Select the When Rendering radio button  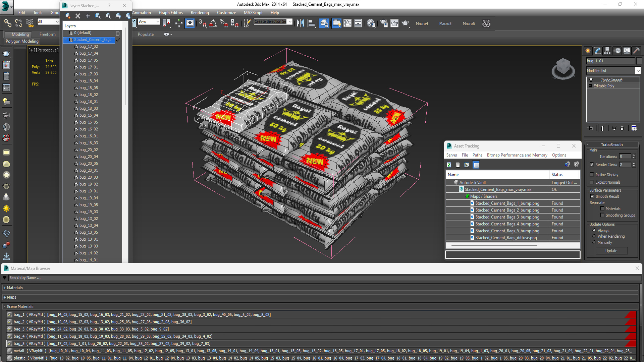pos(594,236)
